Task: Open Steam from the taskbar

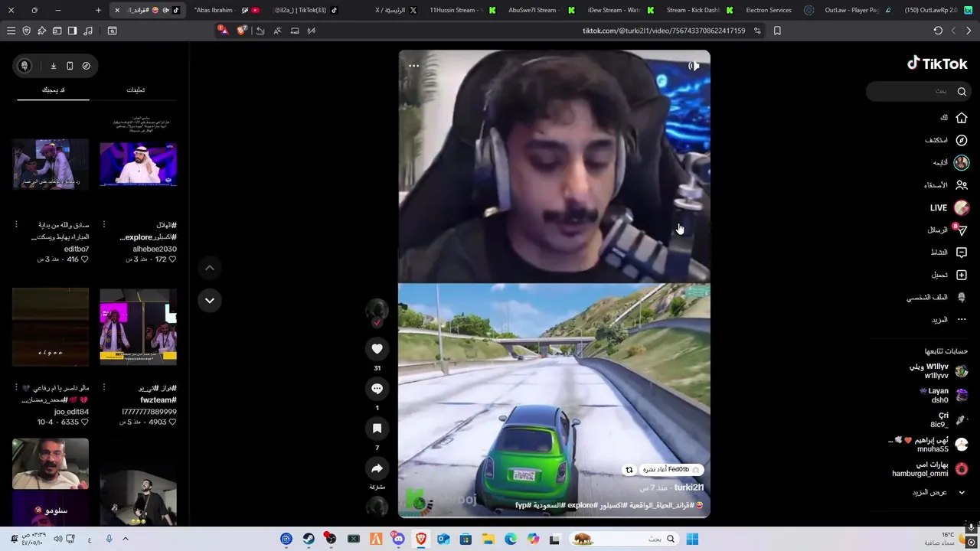Action: point(309,539)
